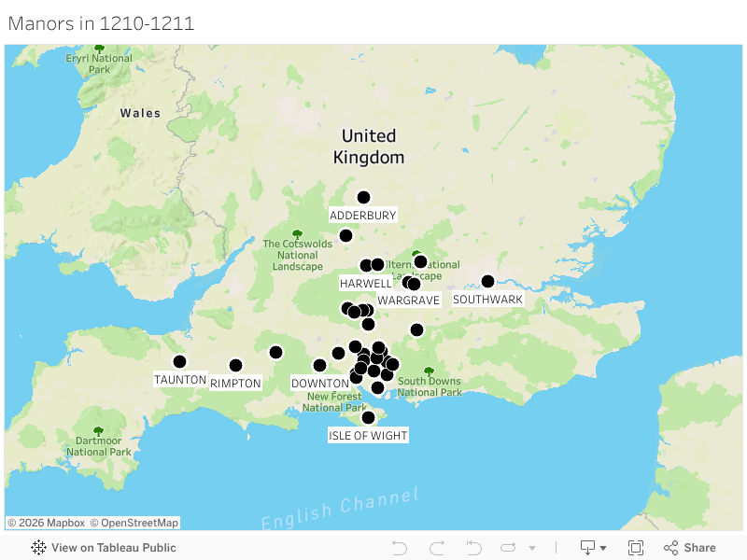The width and height of the screenshot is (747, 560).
Task: Select the ISLE OF WIGHT manor point
Action: 368,417
